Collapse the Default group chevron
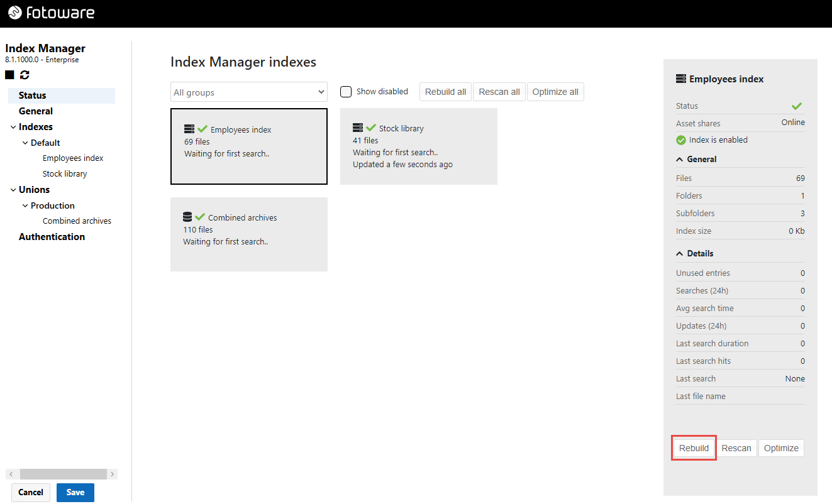 tap(25, 143)
